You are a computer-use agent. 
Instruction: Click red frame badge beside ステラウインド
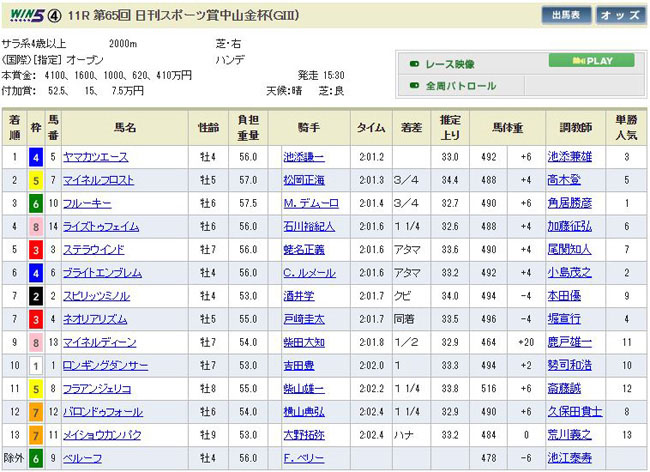(x=36, y=249)
